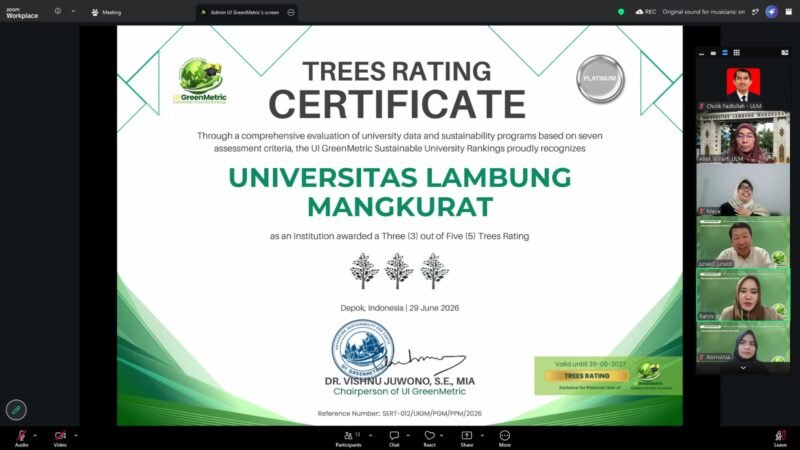Viewport: 800px width, 450px height.
Task: Click 'Valid until 29-06-2027' text
Action: pos(590,364)
